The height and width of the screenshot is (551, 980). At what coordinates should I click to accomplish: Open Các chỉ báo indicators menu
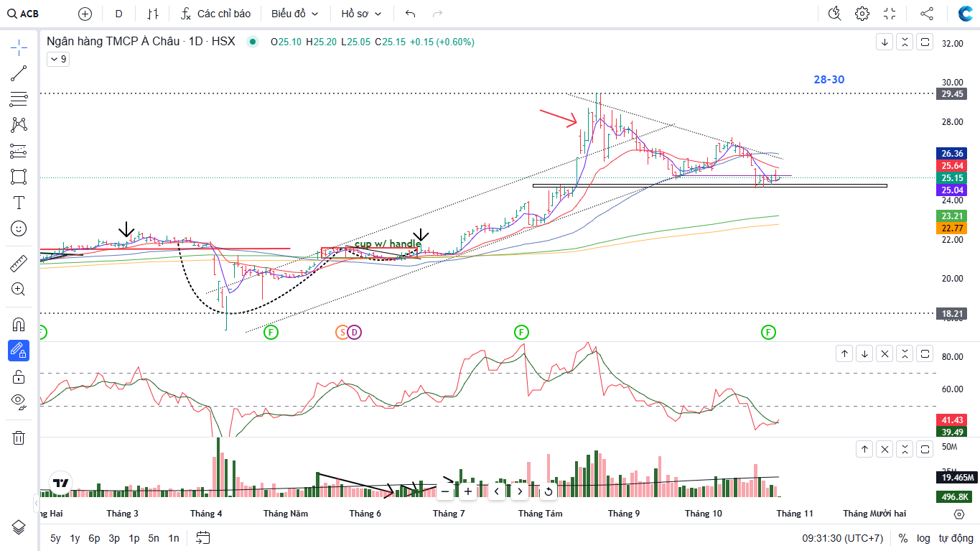(215, 14)
